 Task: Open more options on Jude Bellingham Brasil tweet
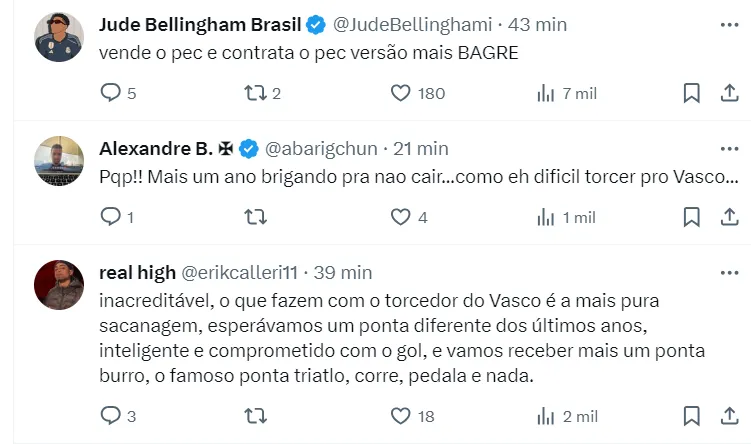point(729,22)
